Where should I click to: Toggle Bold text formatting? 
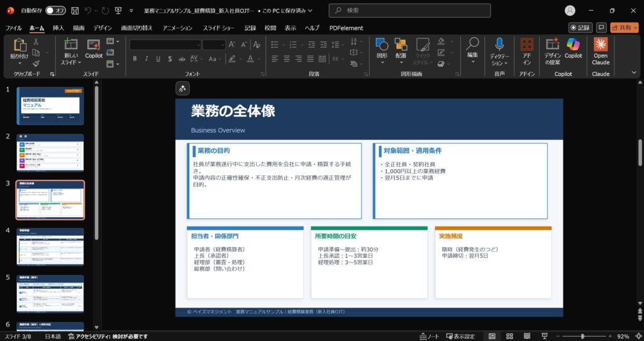click(x=135, y=59)
